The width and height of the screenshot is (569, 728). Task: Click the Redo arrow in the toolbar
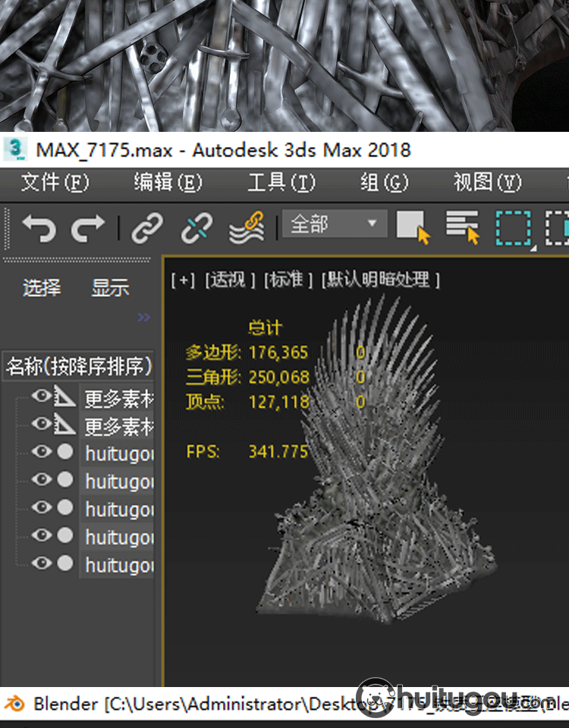tap(88, 227)
